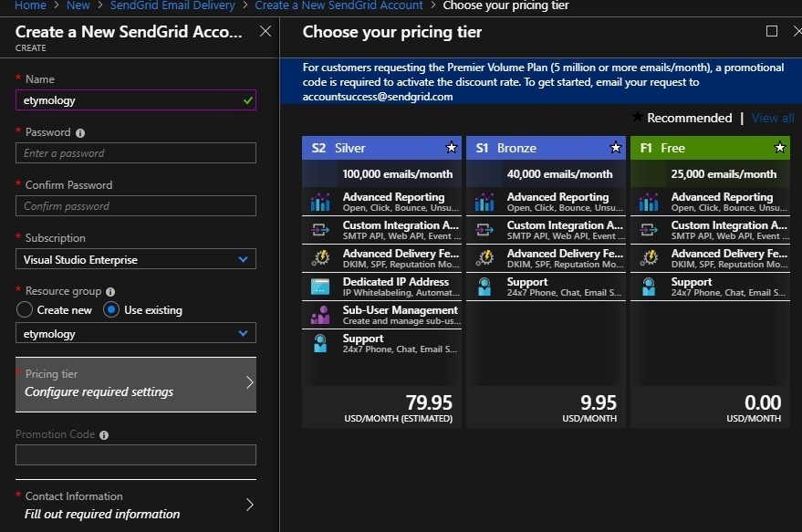Open SendGrid Email Delivery breadcrumb
The width and height of the screenshot is (802, 532).
[172, 5]
